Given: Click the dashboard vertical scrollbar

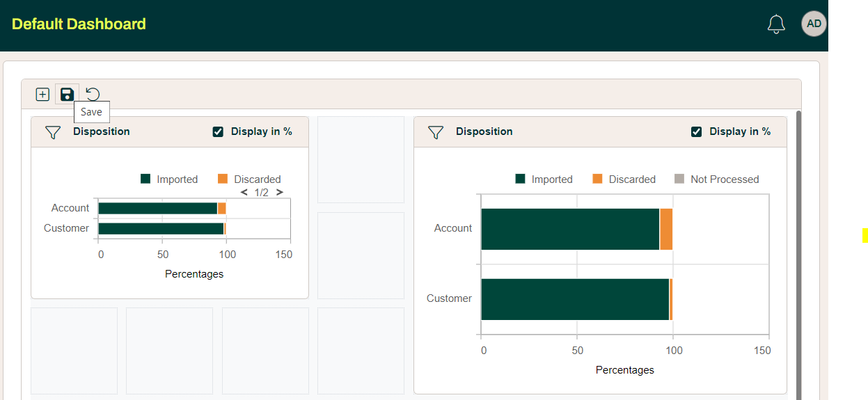Looking at the screenshot, I should pyautogui.click(x=798, y=250).
